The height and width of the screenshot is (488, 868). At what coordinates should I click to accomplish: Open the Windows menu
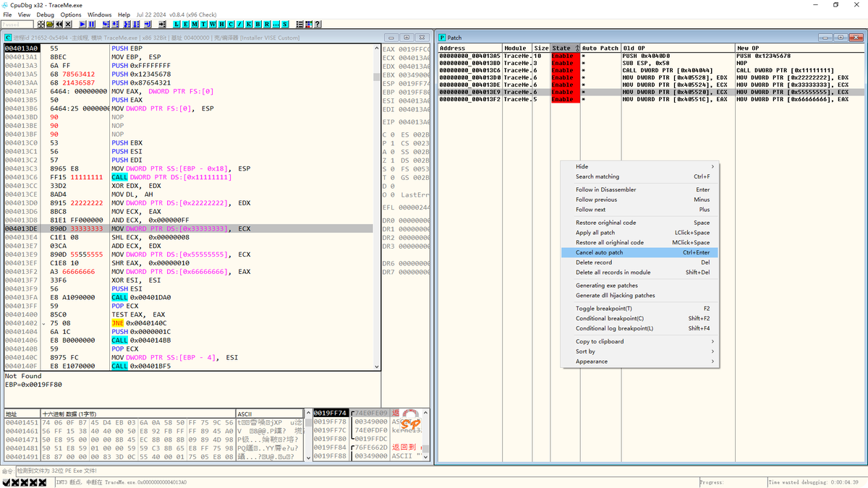point(100,14)
